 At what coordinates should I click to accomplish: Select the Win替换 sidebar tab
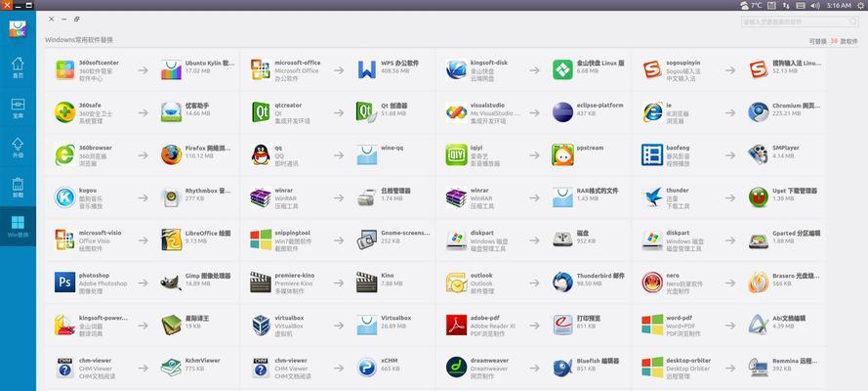[18, 227]
